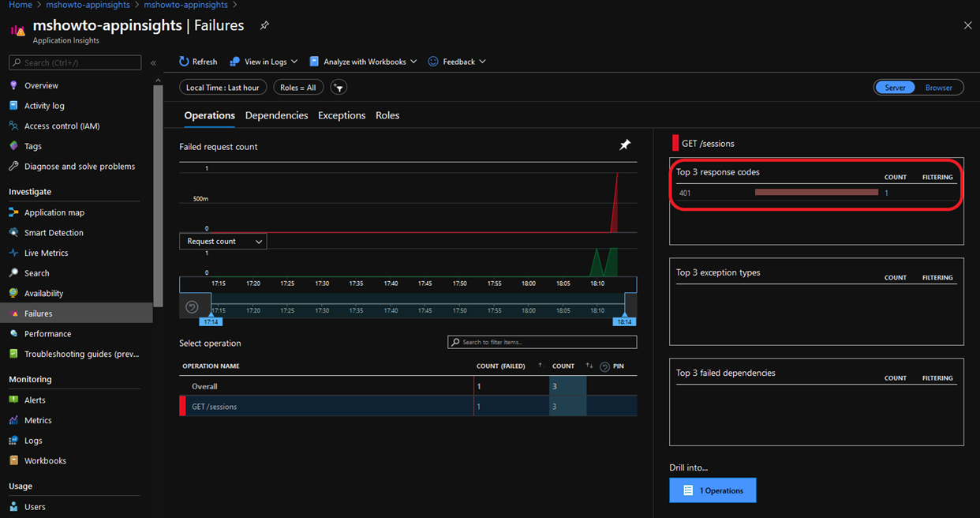Open Workbooks under Monitoring
Screen dimensions: 980x518
pyautogui.click(x=45, y=461)
